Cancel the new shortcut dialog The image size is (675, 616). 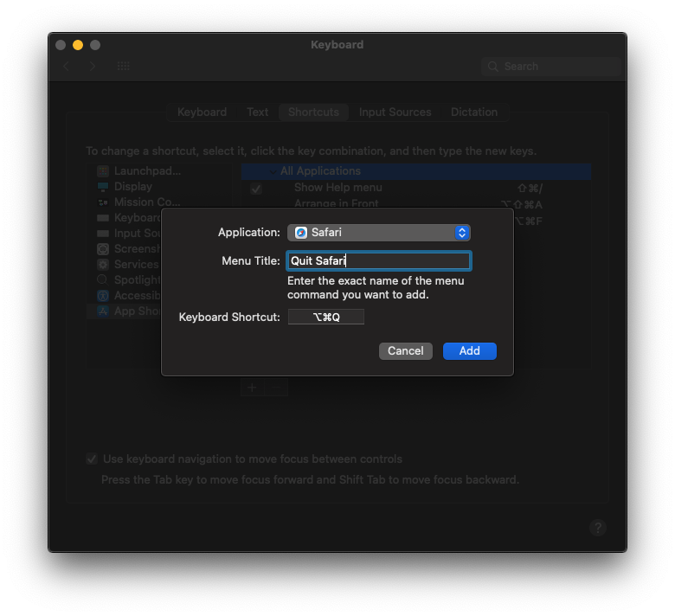coord(406,351)
